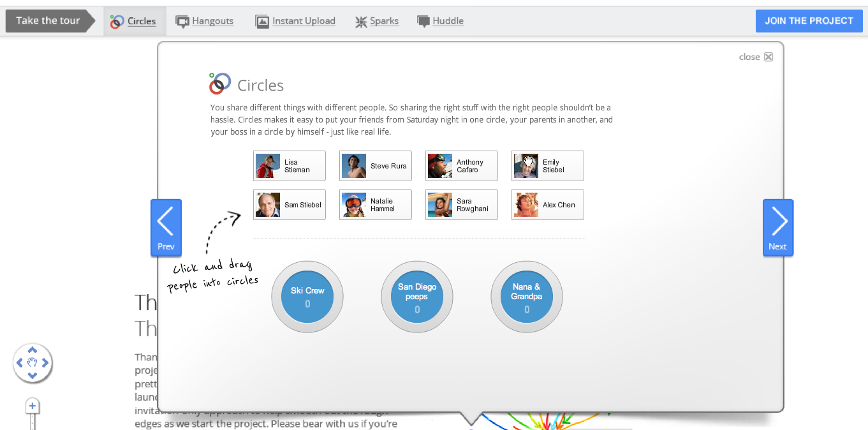The image size is (868, 430).
Task: Select the Steve Rura photo thumbnail
Action: point(354,166)
